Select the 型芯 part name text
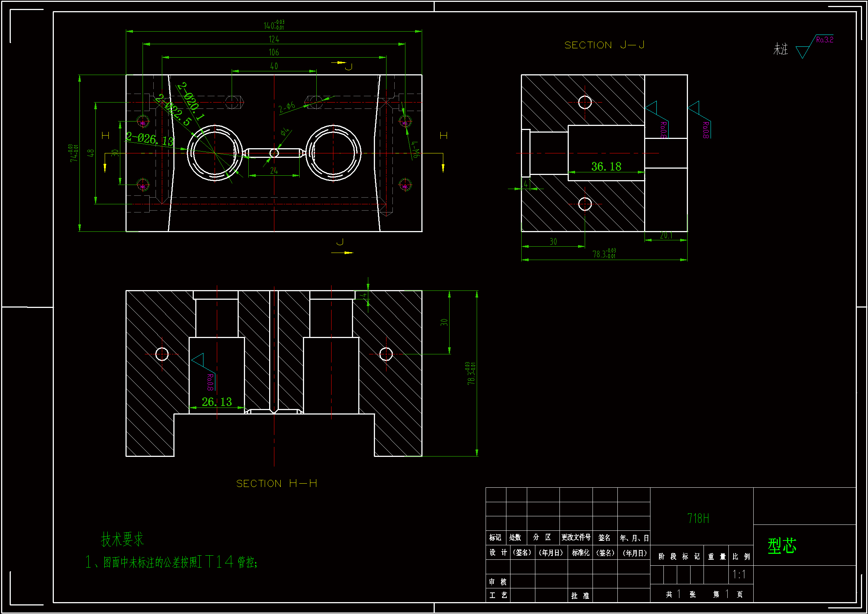868x614 pixels. coord(782,546)
